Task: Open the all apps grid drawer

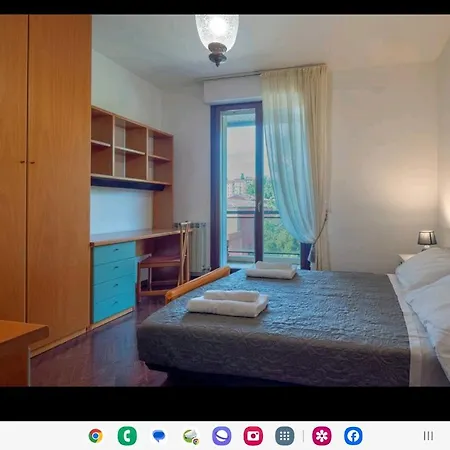Action: pos(285,436)
